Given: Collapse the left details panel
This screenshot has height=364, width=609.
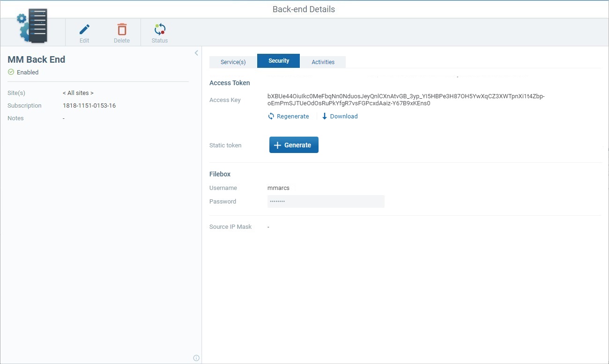Looking at the screenshot, I should [196, 52].
